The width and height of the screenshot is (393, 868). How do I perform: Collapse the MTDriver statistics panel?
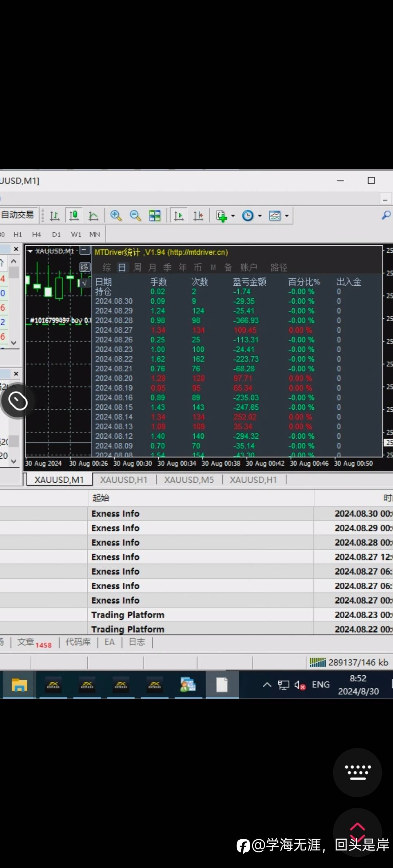(x=85, y=250)
